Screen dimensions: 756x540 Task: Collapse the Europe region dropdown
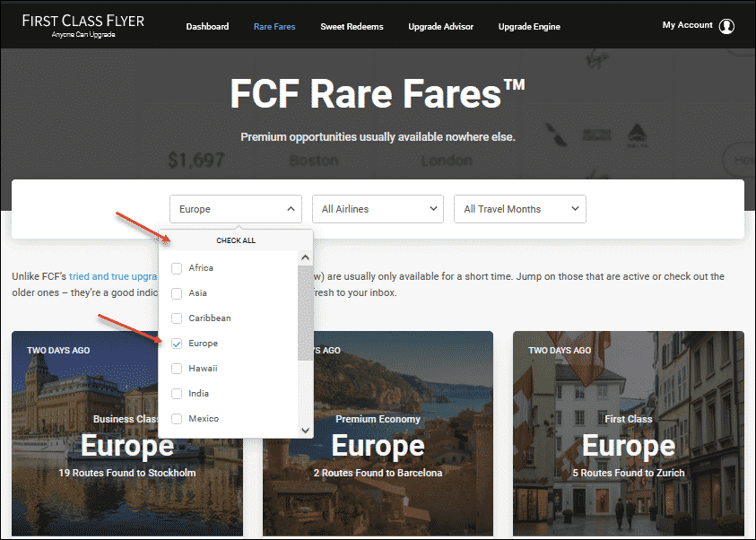coord(235,209)
